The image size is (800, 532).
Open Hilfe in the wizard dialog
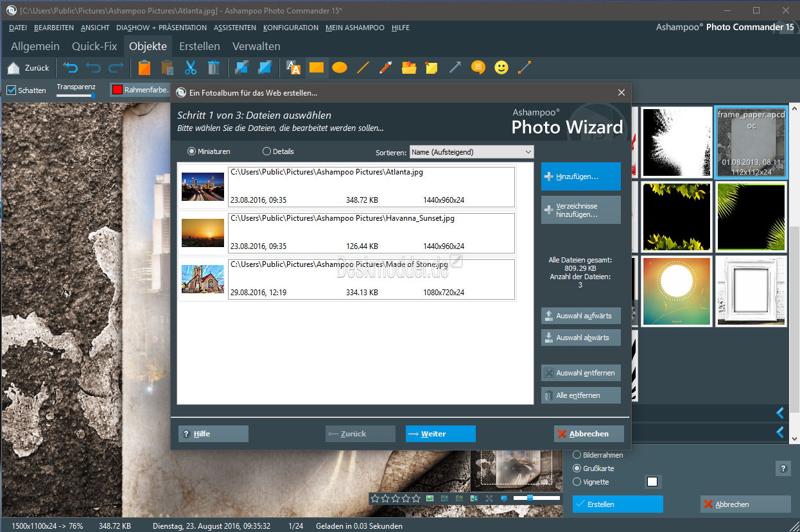(213, 434)
